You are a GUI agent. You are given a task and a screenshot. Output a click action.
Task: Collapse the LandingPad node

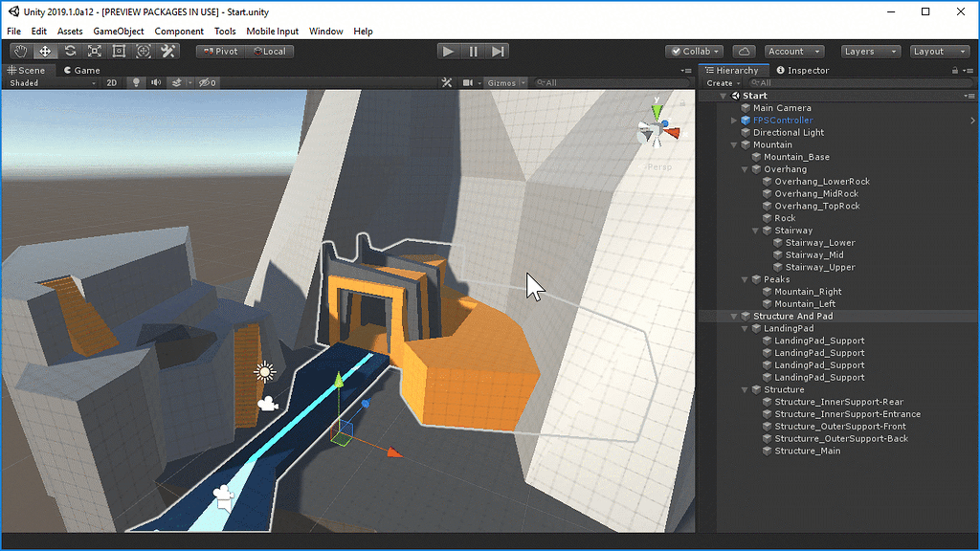[x=745, y=329]
